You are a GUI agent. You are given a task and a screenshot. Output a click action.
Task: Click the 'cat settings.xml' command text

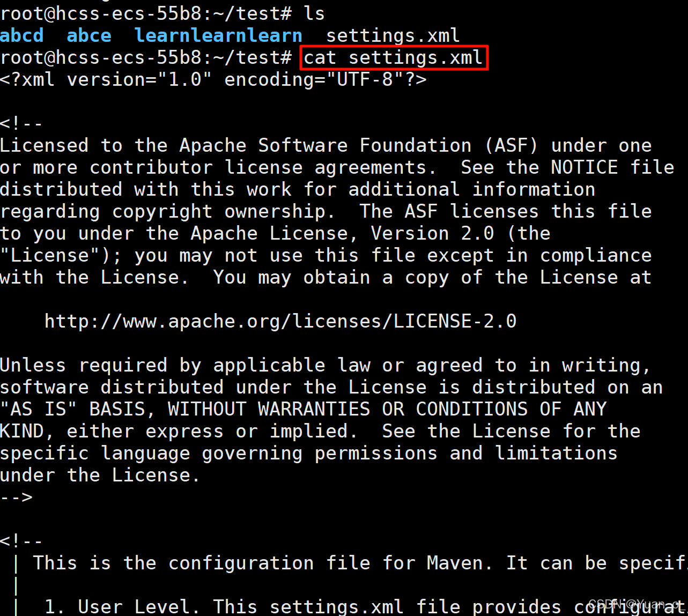[393, 57]
